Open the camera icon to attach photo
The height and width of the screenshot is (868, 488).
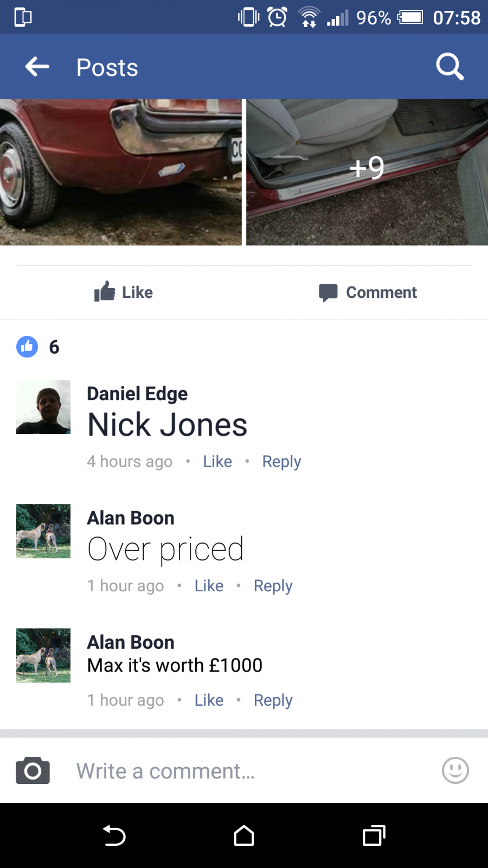(x=33, y=770)
